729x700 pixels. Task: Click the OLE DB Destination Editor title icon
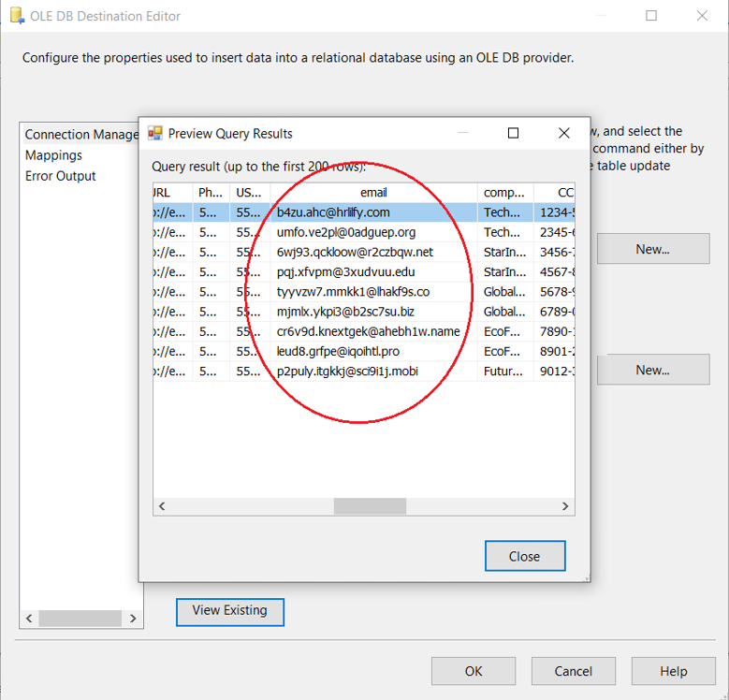click(16, 16)
